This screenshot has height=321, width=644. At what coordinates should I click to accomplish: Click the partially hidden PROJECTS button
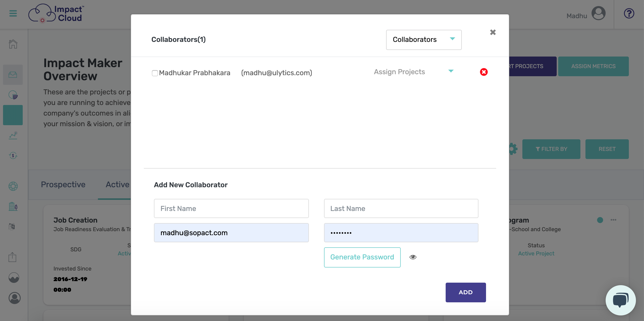click(x=533, y=66)
